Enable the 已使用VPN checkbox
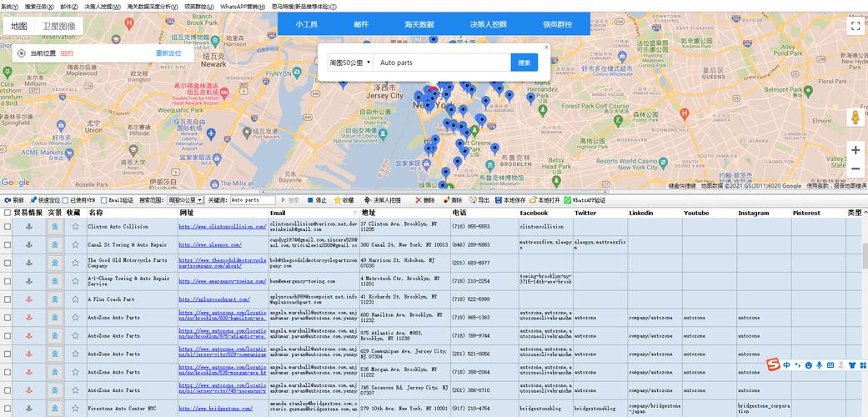 pos(66,200)
